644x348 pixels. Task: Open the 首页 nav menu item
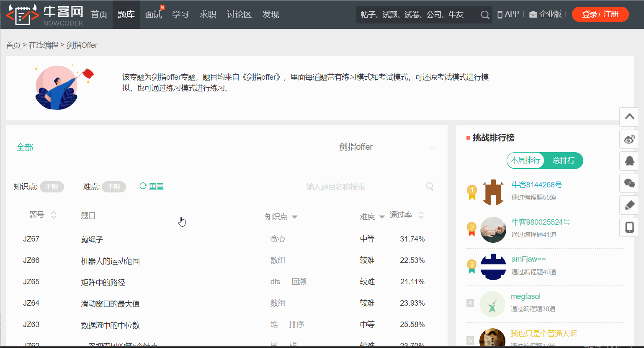99,15
